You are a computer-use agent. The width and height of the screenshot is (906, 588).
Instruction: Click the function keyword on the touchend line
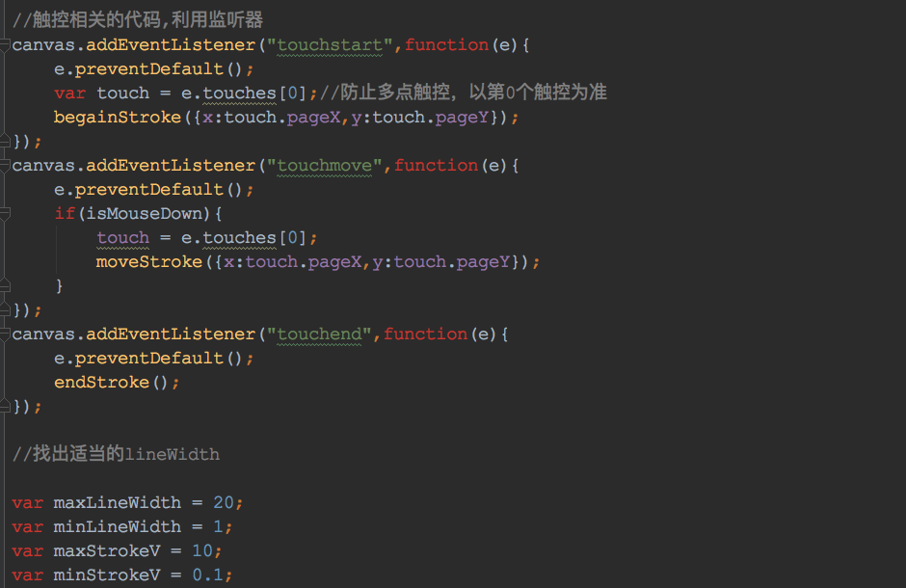tap(426, 334)
